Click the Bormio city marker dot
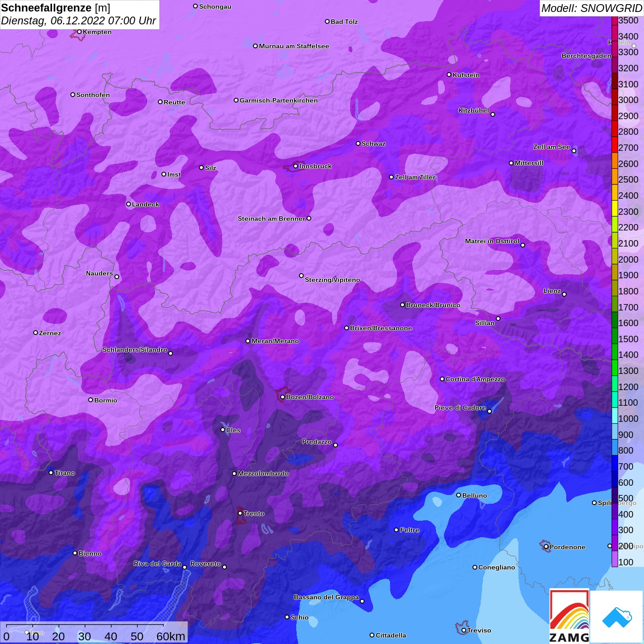 91,400
